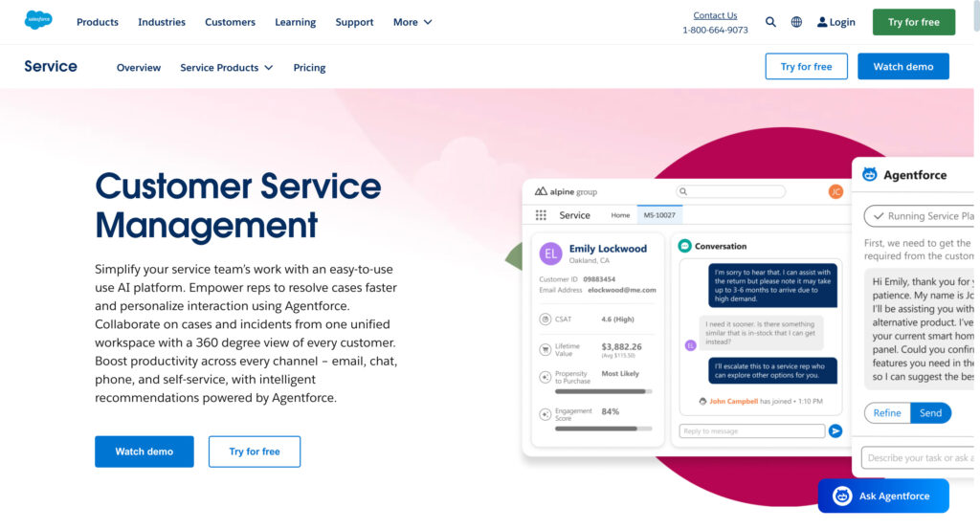Click the hero Watch demo button
This screenshot has width=980, height=529.
click(x=145, y=451)
